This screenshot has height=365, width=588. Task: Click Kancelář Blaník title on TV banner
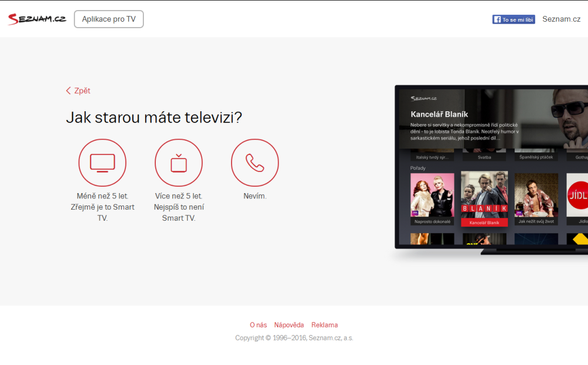[439, 114]
